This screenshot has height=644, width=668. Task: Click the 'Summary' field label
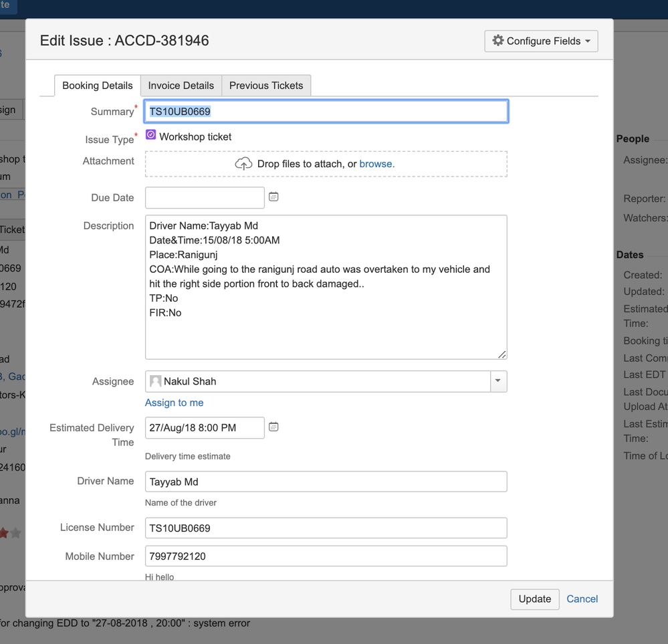112,112
